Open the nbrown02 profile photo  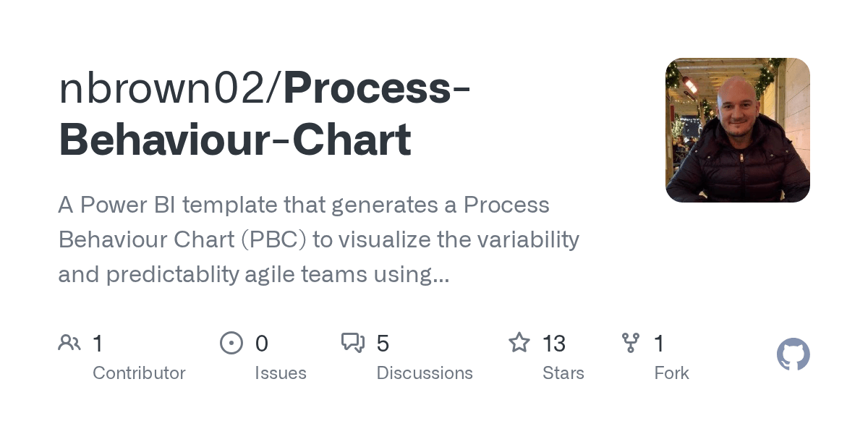coord(737,130)
